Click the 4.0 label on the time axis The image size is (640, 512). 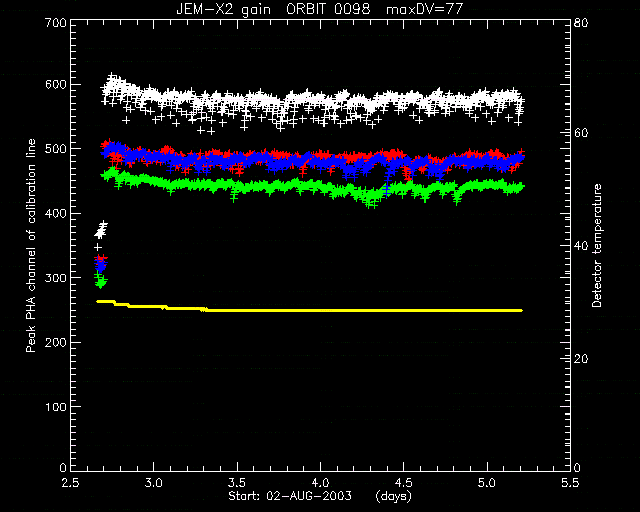(320, 483)
